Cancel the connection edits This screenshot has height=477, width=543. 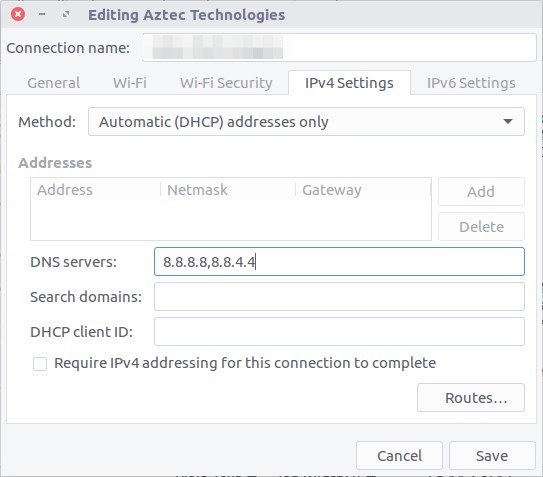[x=399, y=456]
